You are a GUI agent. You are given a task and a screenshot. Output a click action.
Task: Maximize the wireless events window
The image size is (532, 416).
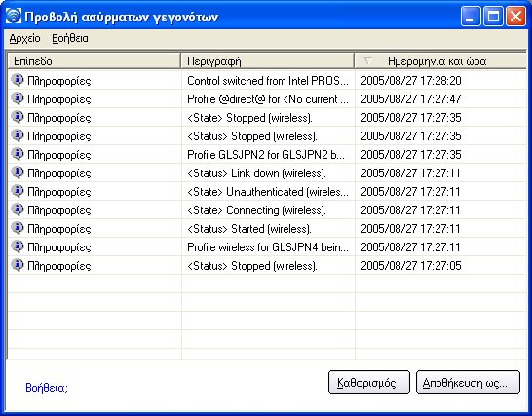pyautogui.click(x=493, y=16)
